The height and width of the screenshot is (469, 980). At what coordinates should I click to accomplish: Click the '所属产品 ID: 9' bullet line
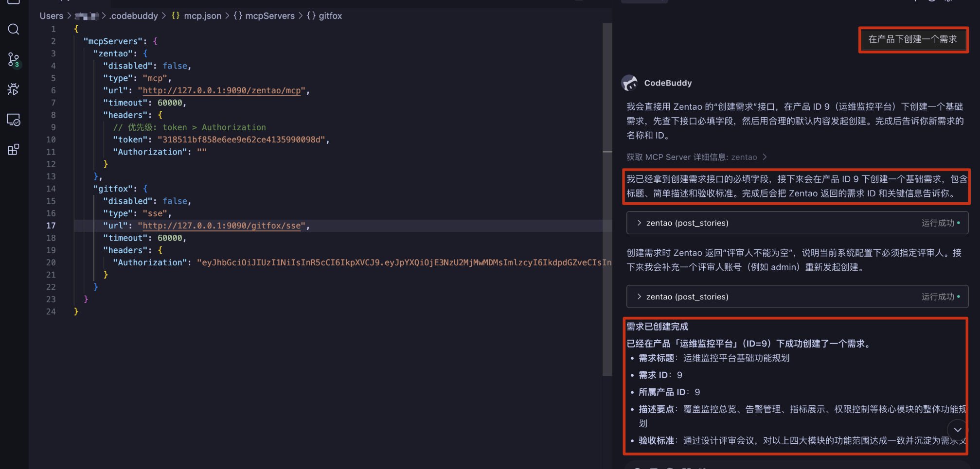[x=669, y=392]
